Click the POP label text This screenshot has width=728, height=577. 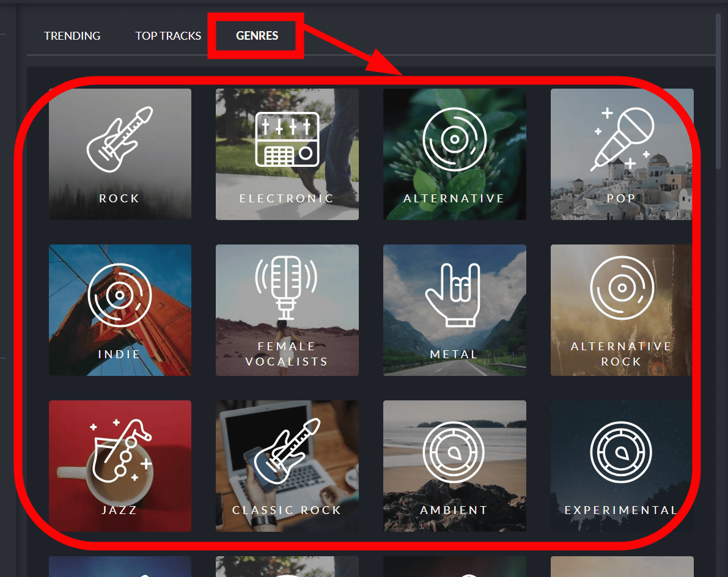(x=621, y=198)
